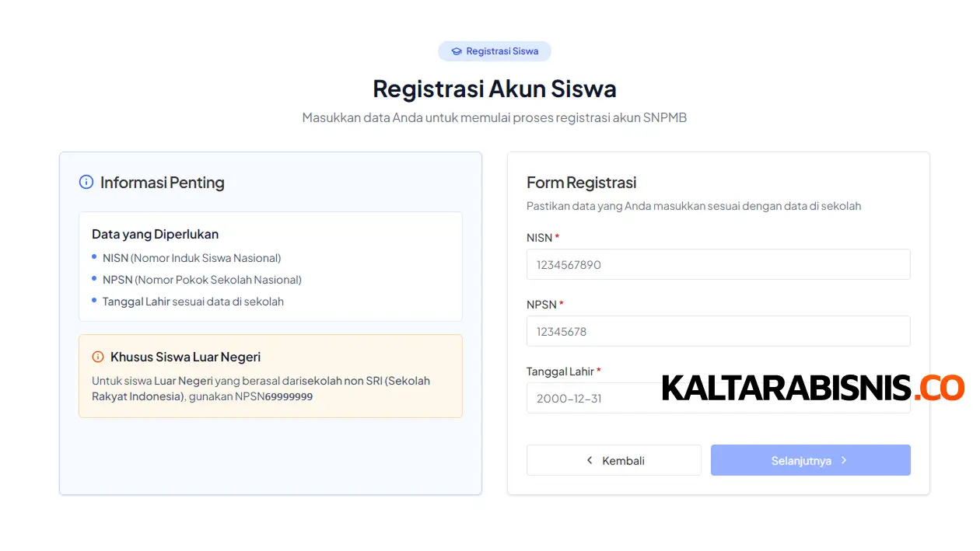Click the red asterisk next to NISN label
The width and height of the screenshot is (980, 551).
tap(556, 237)
